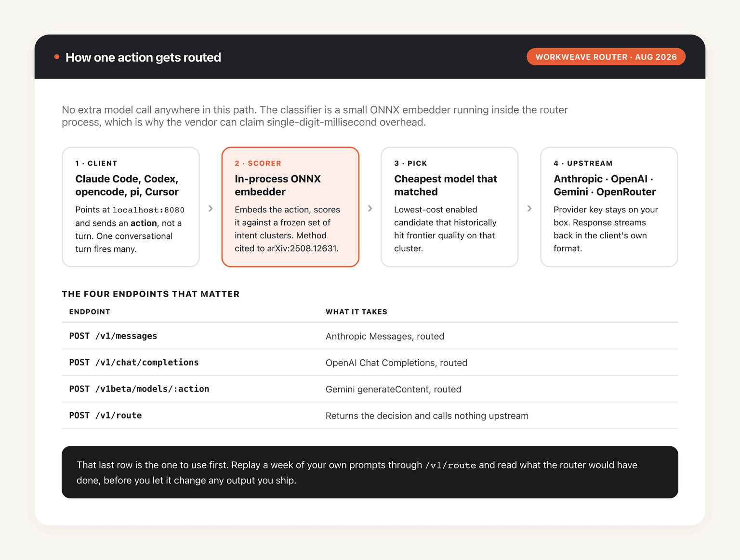This screenshot has width=740, height=560.
Task: Click the 'How one action gets routed' title
Action: (x=143, y=57)
